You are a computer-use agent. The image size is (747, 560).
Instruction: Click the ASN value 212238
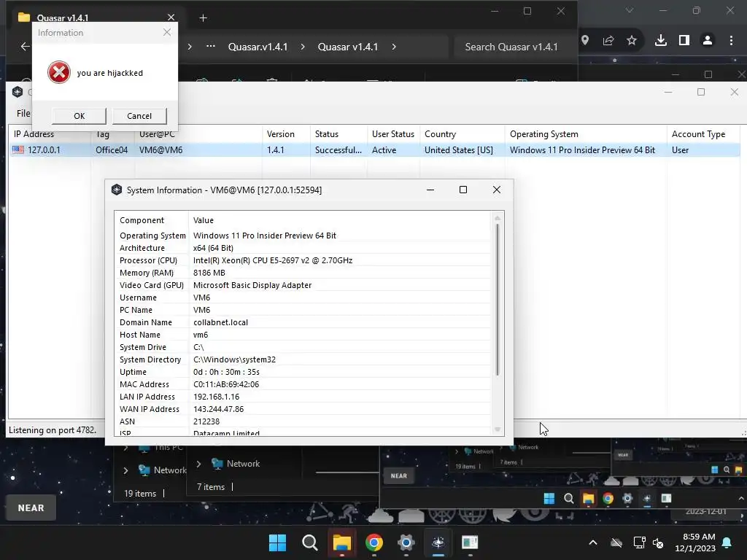click(x=206, y=421)
